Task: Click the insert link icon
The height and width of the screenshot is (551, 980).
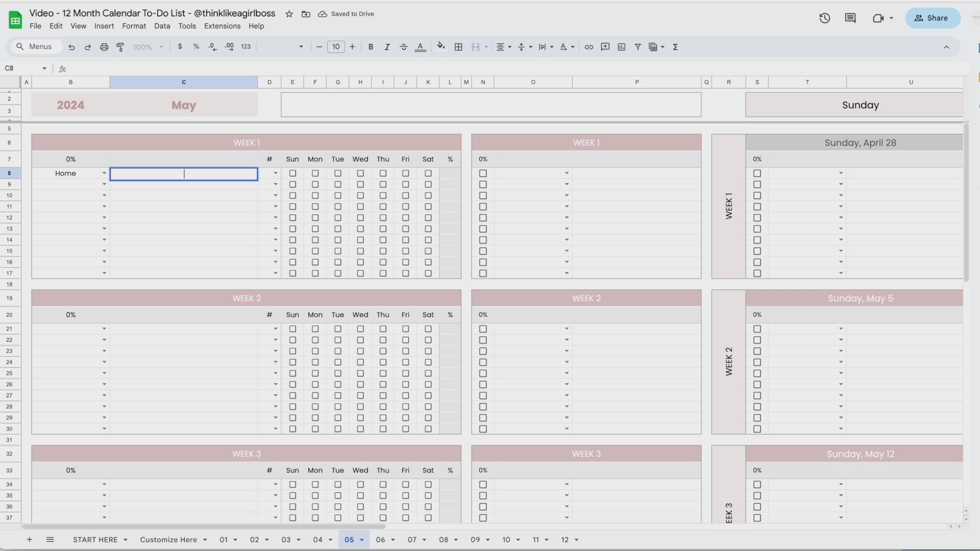Action: 589,47
